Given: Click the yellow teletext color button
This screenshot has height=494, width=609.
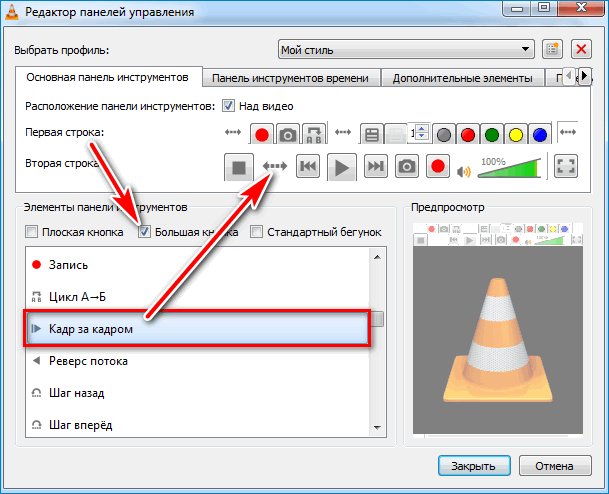Looking at the screenshot, I should (516, 135).
